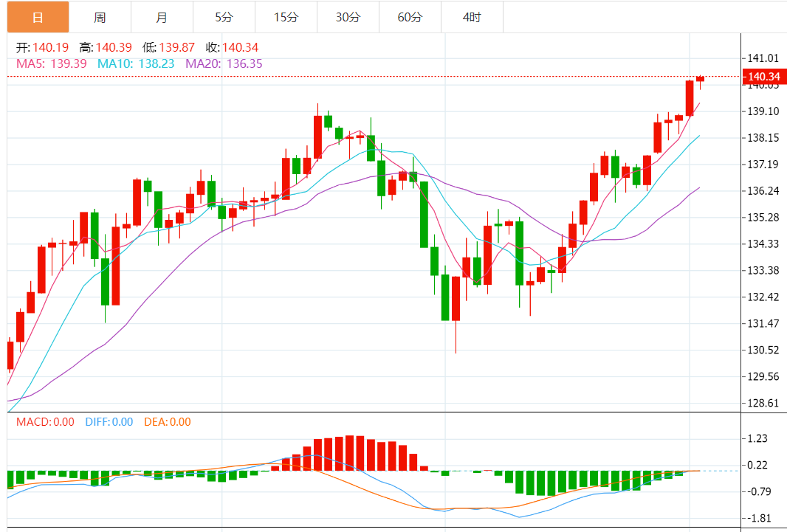Click the 0.22 MACD axis label

pyautogui.click(x=757, y=466)
